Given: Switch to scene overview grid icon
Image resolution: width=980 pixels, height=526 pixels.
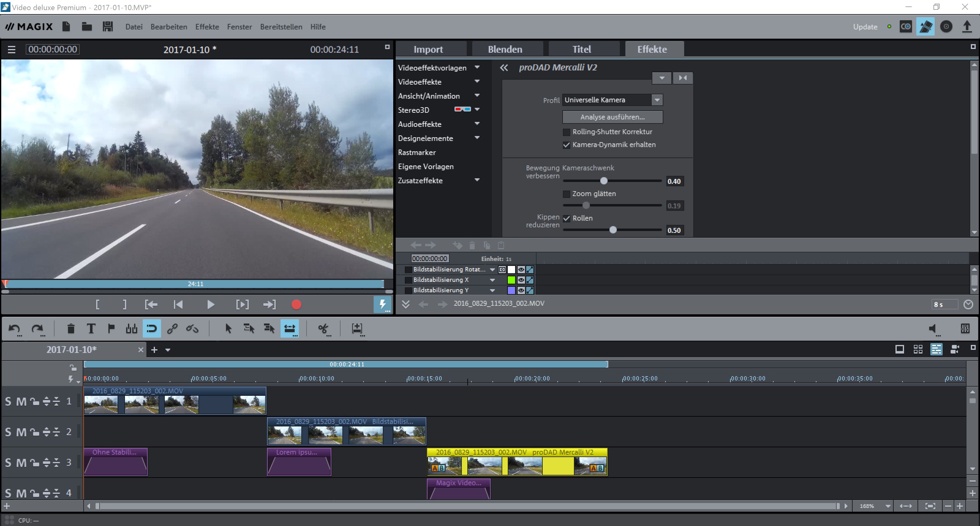Looking at the screenshot, I should tap(918, 349).
